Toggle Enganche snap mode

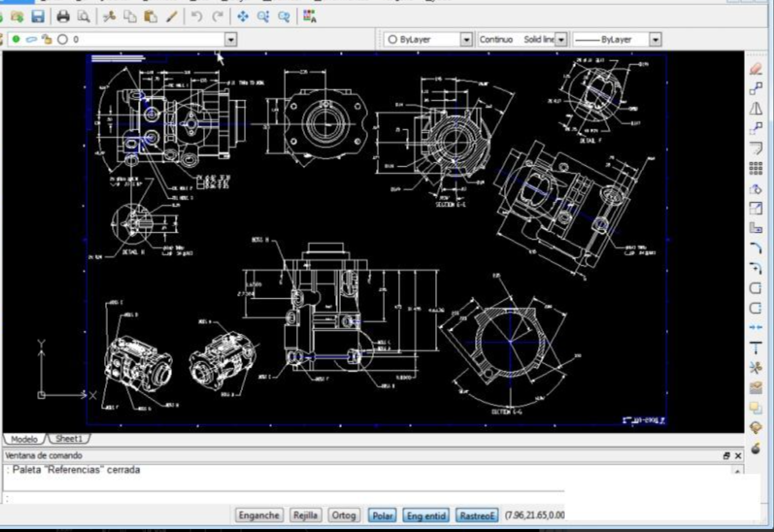(x=259, y=515)
